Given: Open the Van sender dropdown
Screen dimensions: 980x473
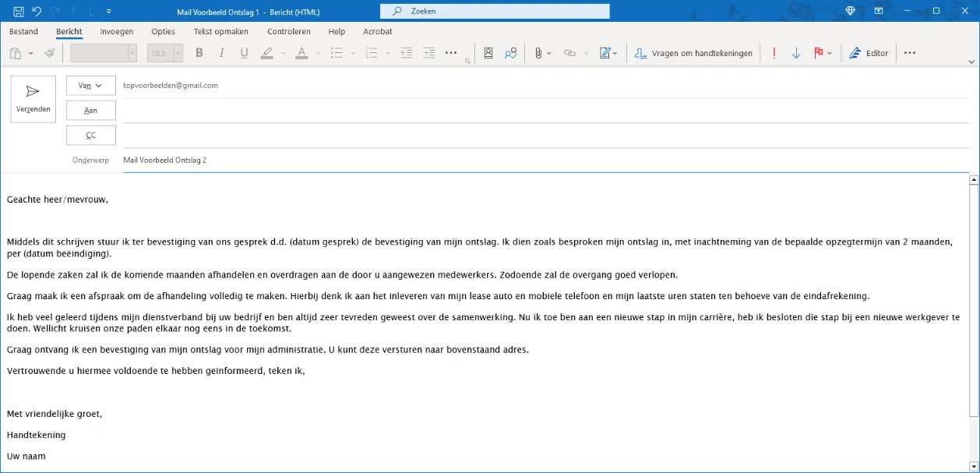Looking at the screenshot, I should [91, 85].
